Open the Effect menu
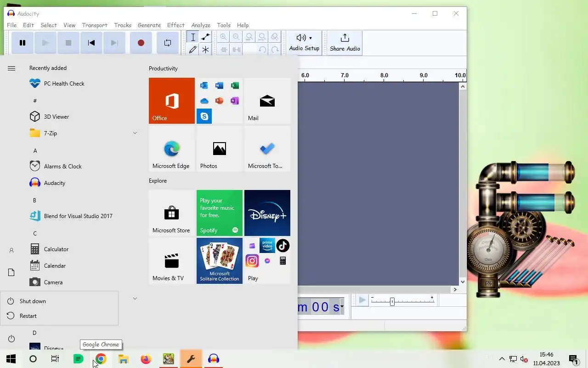Screen dimensions: 588x368 coord(176,25)
